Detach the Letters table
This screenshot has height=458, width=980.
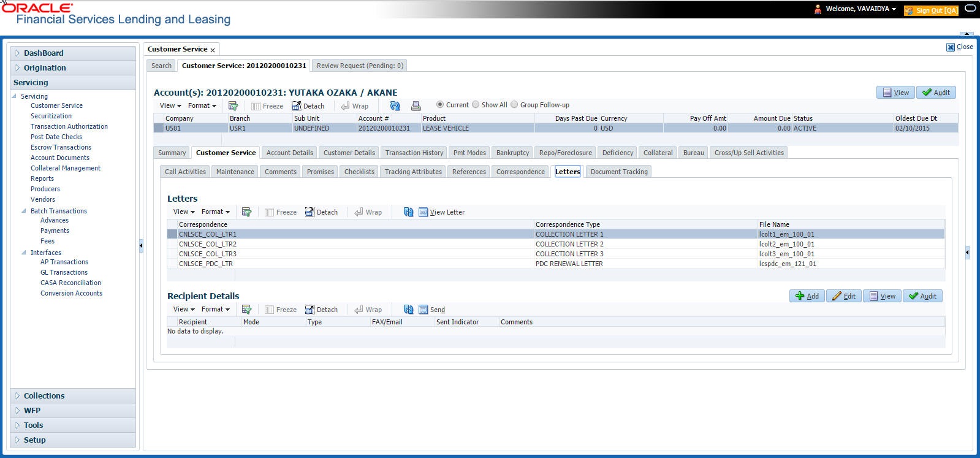click(x=321, y=212)
